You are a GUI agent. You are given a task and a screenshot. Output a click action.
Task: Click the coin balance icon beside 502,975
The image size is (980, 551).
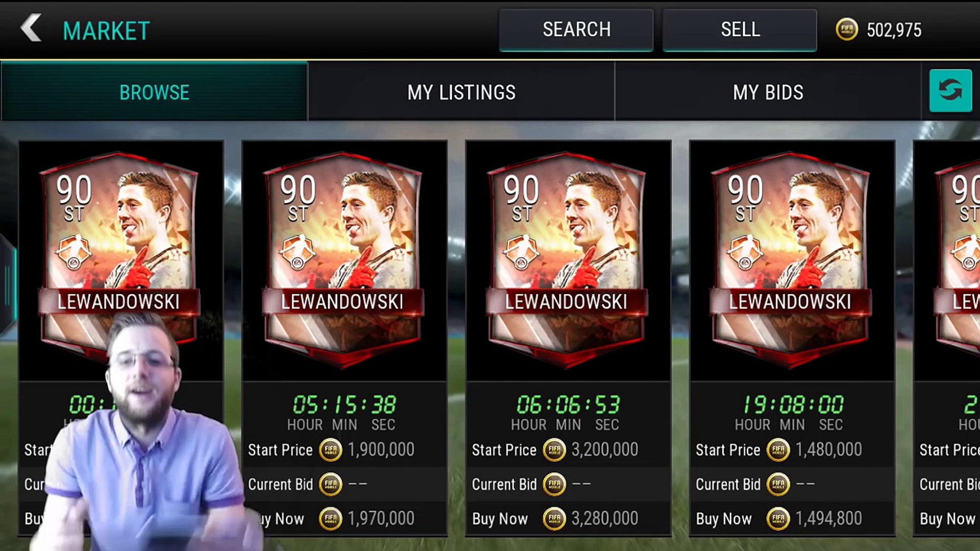(847, 30)
